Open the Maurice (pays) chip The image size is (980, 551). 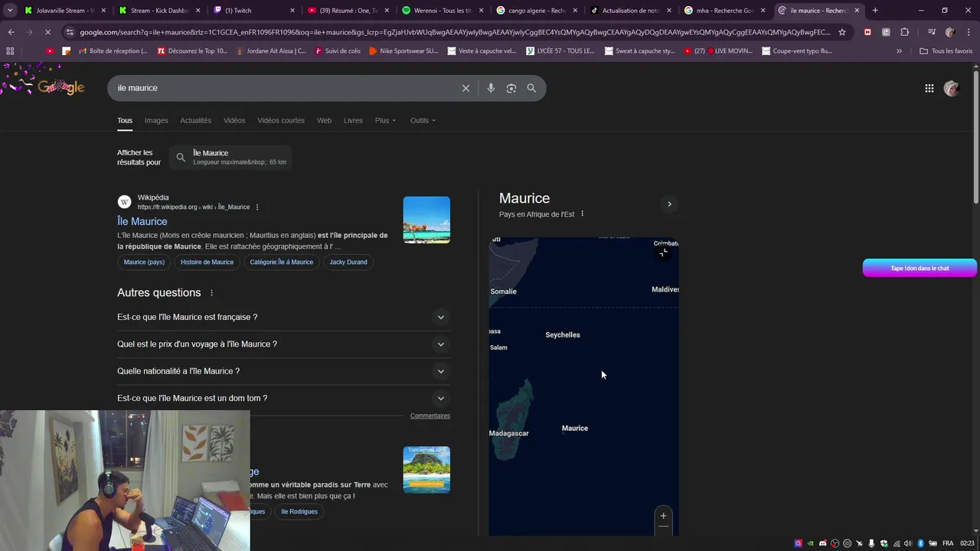(x=144, y=262)
